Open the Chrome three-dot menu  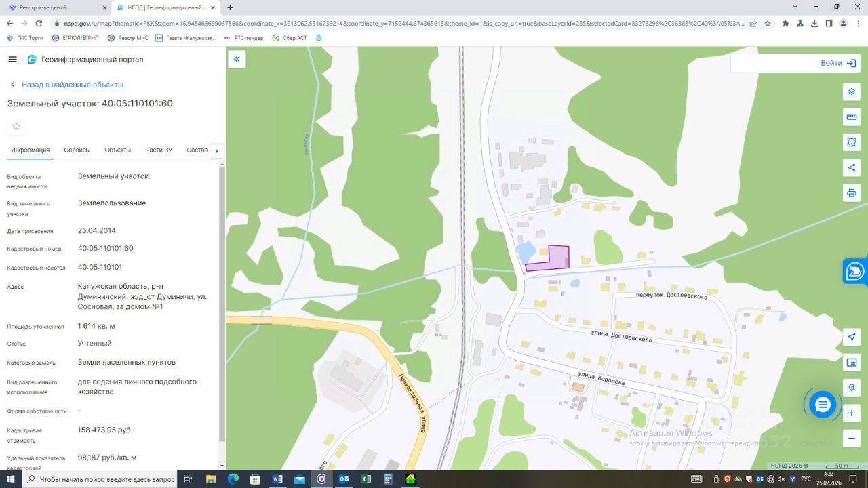[x=858, y=23]
